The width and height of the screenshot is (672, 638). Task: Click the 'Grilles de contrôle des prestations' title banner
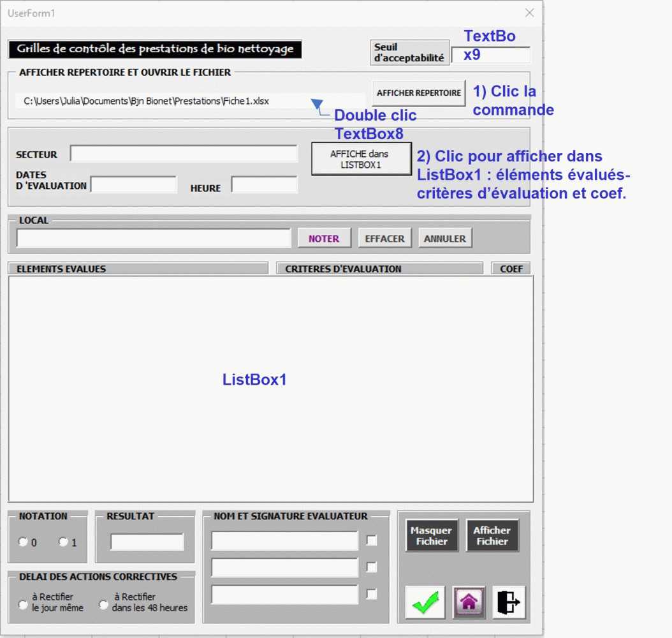click(x=155, y=49)
